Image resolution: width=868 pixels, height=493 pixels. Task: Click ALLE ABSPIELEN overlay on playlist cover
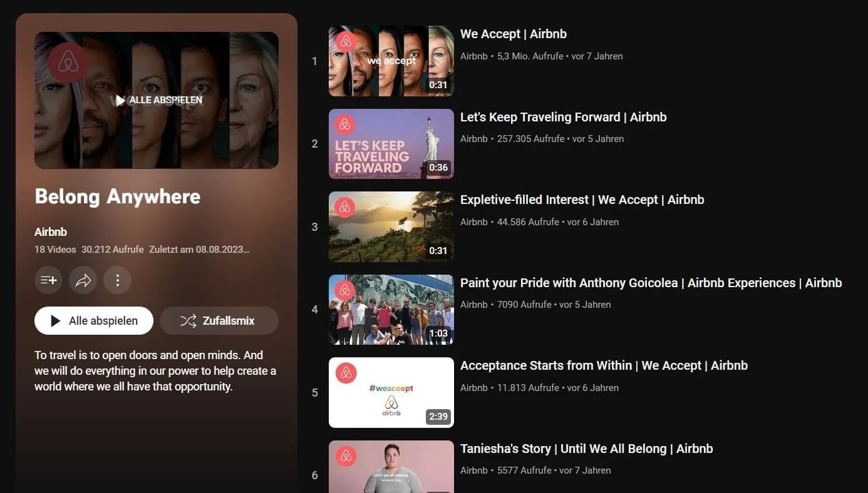coord(159,100)
